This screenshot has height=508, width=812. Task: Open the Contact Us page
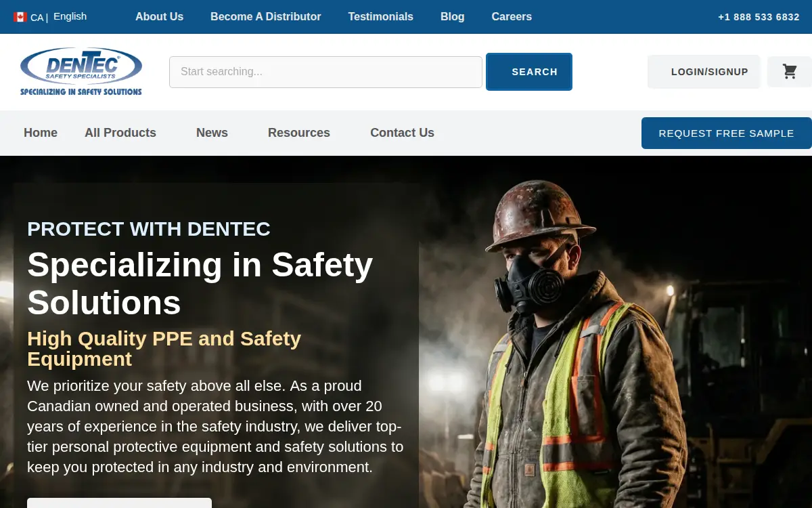(402, 133)
